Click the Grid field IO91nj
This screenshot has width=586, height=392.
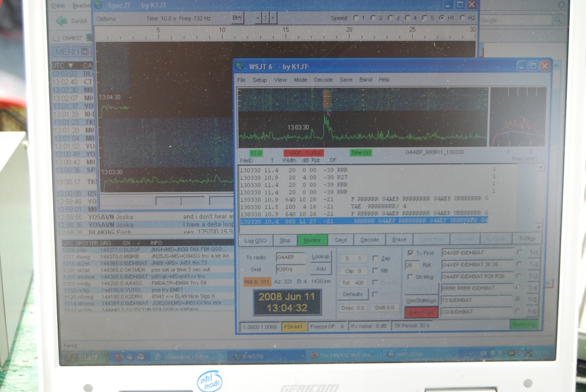pos(290,269)
